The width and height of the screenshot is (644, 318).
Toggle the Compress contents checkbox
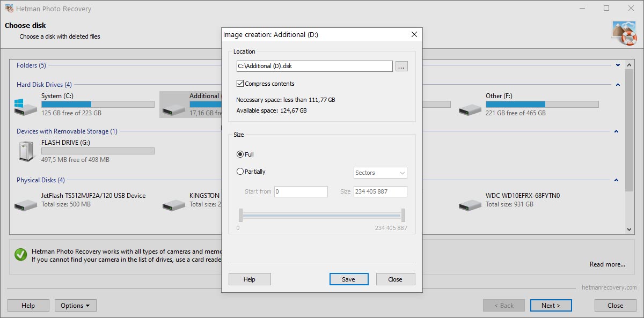tap(240, 84)
